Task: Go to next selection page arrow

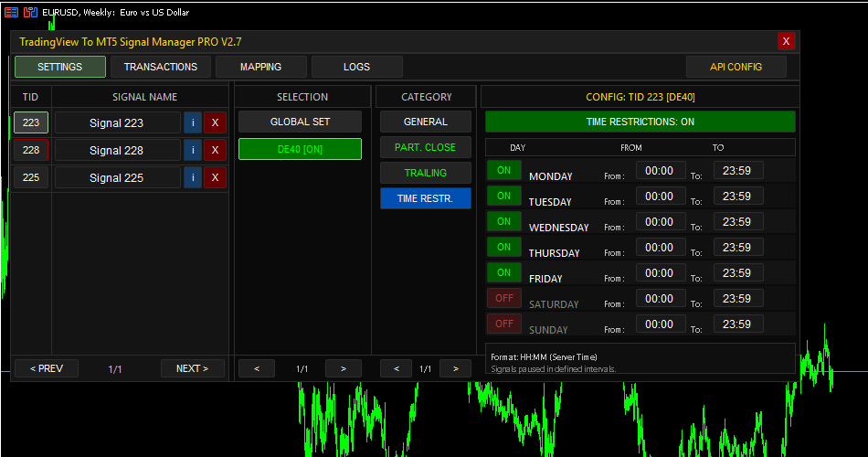Action: click(x=344, y=368)
